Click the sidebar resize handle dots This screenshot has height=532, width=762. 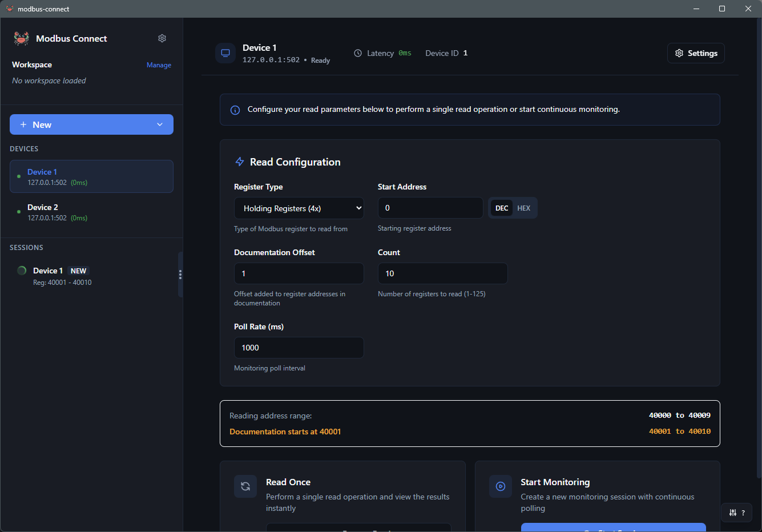[x=180, y=275]
